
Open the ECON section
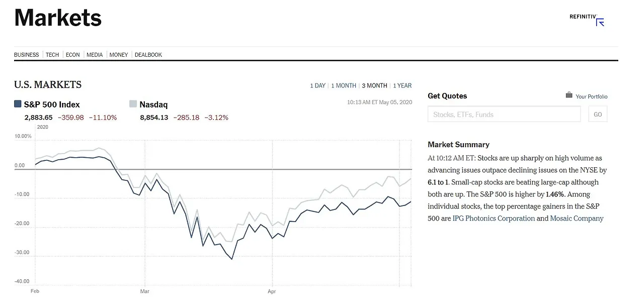pyautogui.click(x=72, y=55)
